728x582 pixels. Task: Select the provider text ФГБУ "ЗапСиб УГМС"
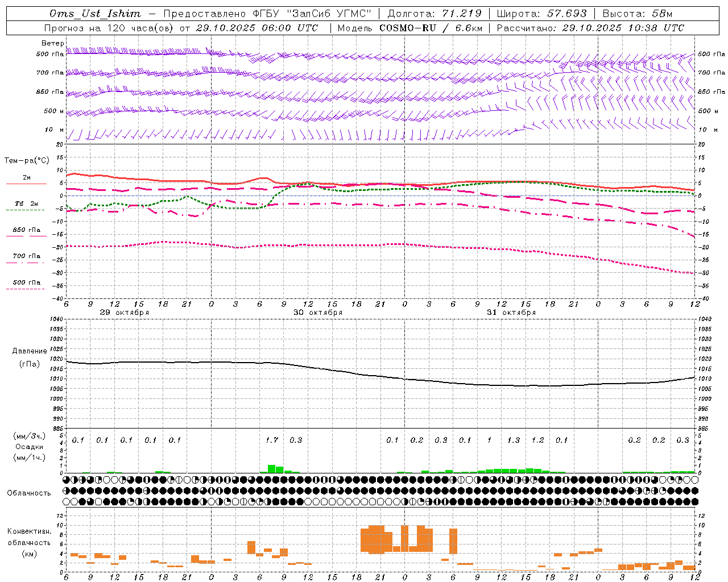pyautogui.click(x=312, y=14)
